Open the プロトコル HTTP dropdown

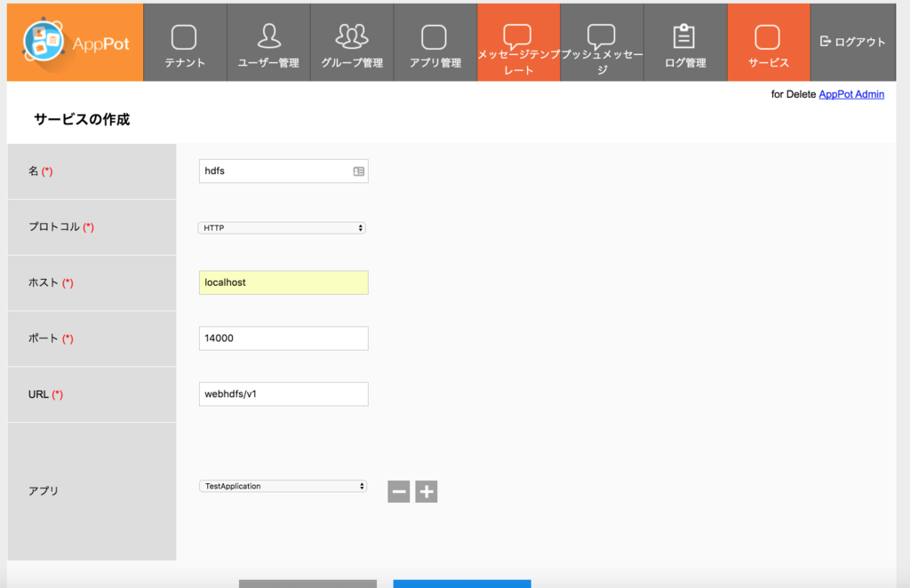coord(282,228)
